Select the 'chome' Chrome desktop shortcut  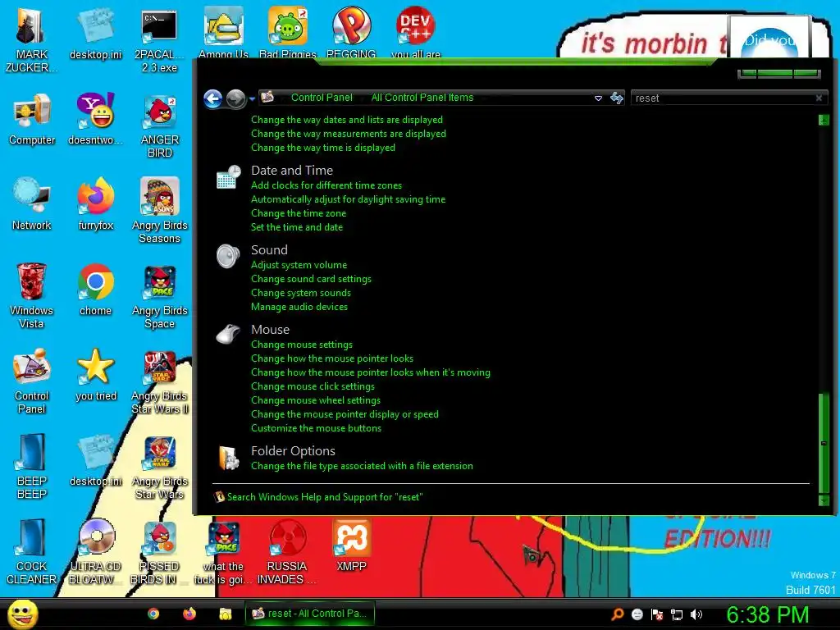pos(95,290)
